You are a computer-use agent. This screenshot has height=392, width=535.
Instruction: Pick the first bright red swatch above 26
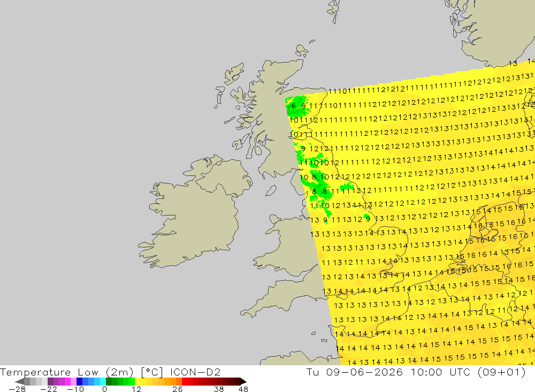185,382
